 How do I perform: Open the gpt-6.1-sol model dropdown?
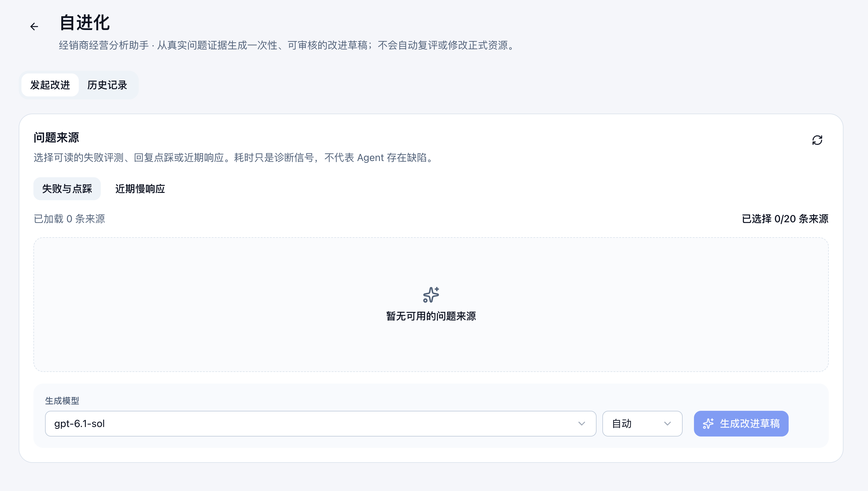click(320, 424)
